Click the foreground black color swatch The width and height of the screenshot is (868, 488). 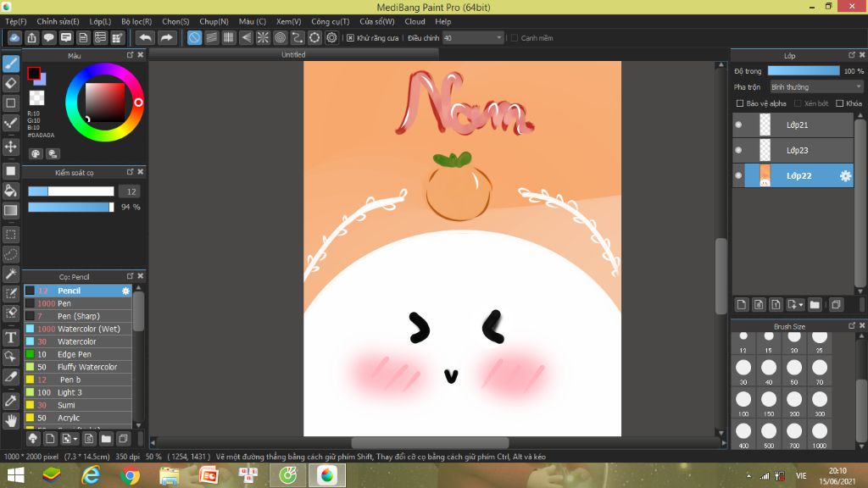coord(34,73)
